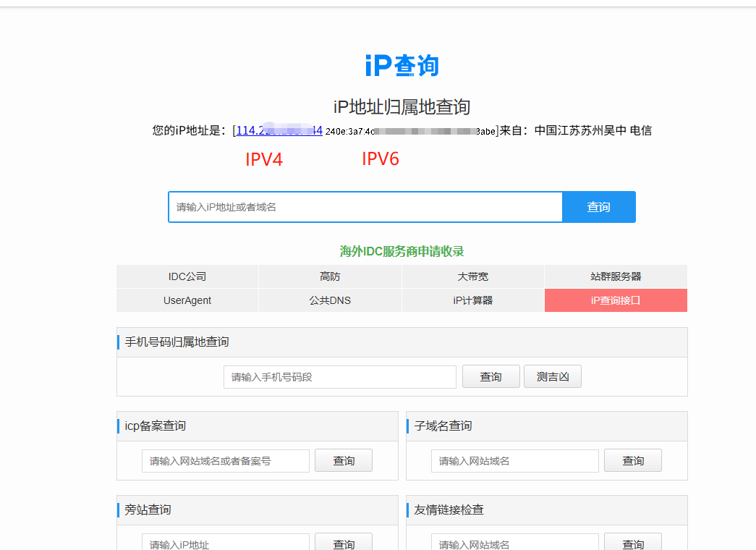
Task: Focus the 请输入手机号码段 input field
Action: point(339,376)
